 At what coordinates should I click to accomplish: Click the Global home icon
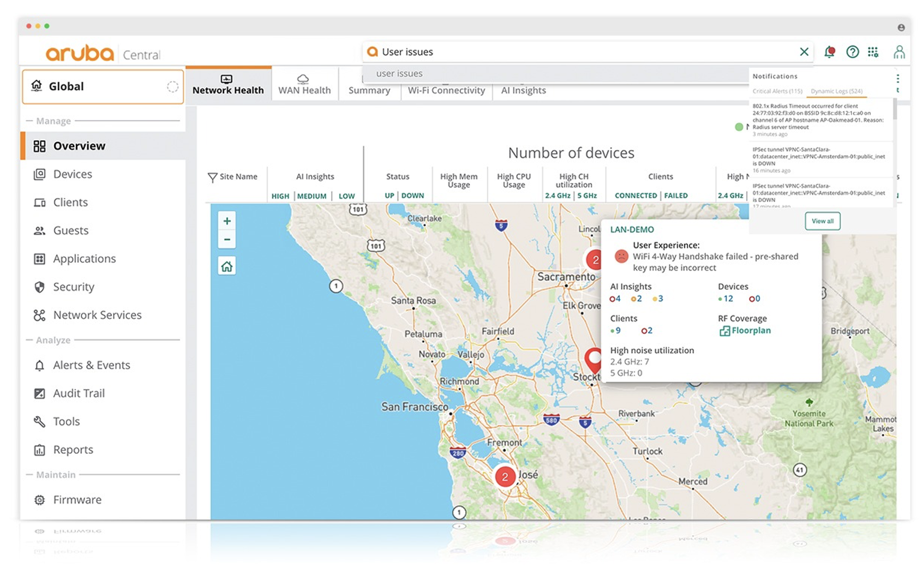click(36, 86)
